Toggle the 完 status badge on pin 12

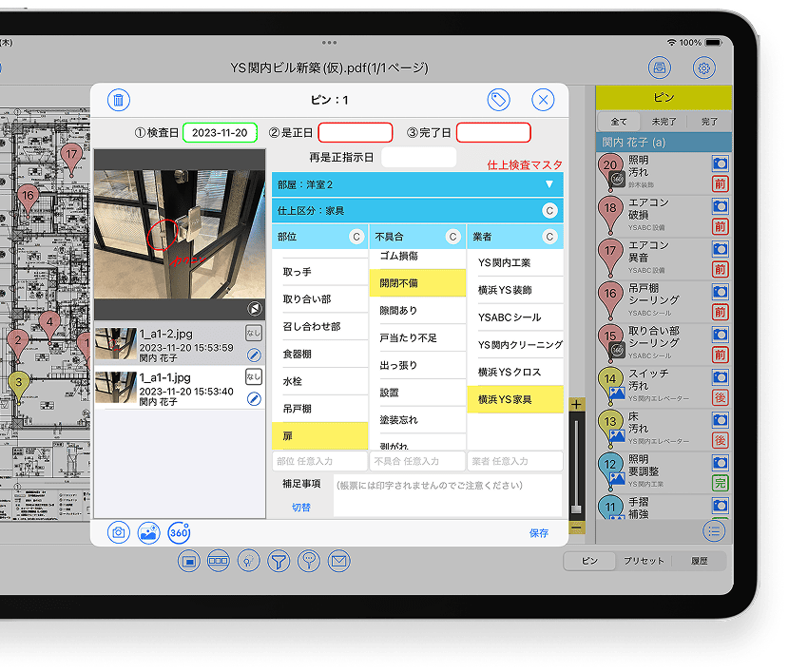point(721,483)
